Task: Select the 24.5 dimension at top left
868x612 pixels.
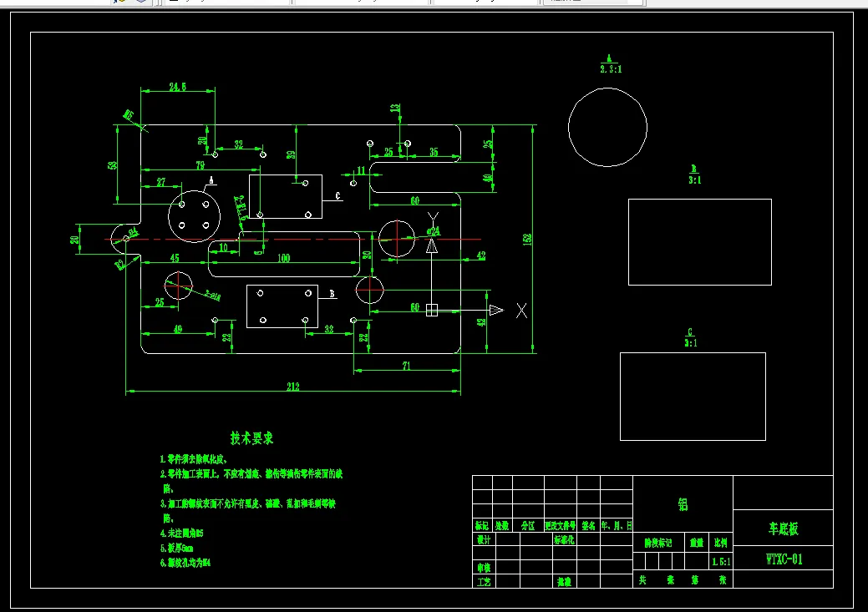Action: [x=177, y=87]
